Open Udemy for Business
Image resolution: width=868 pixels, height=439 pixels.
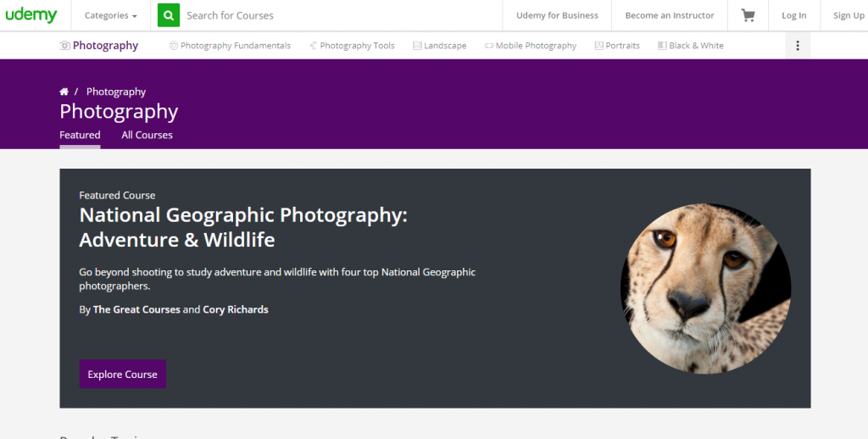(x=557, y=15)
